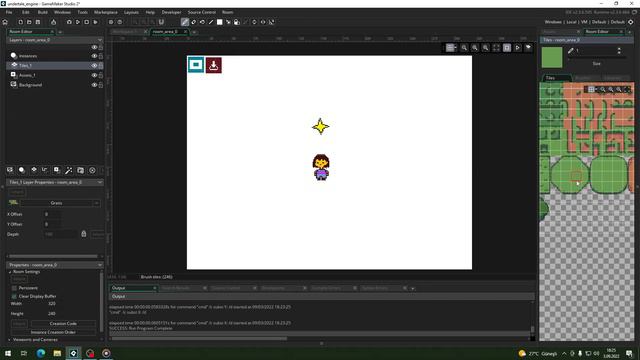This screenshot has width=640, height=360.
Task: Click the tile Selection tool
Action: (x=228, y=22)
